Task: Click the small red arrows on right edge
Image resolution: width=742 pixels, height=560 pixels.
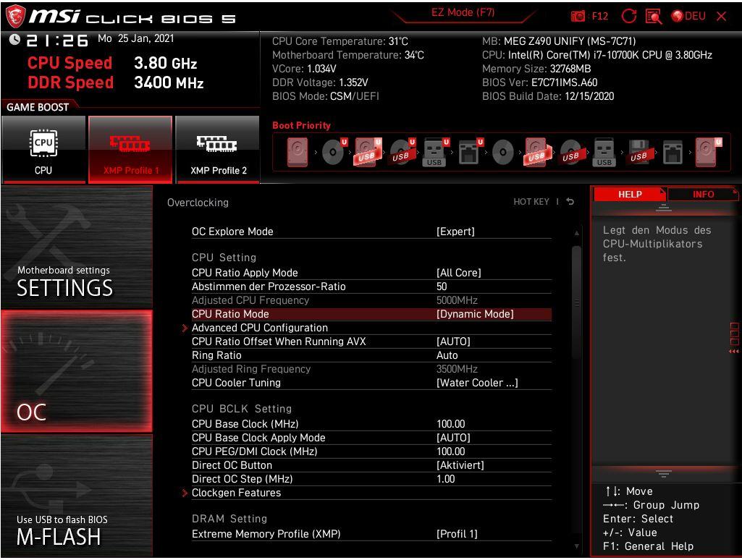Action: click(733, 352)
